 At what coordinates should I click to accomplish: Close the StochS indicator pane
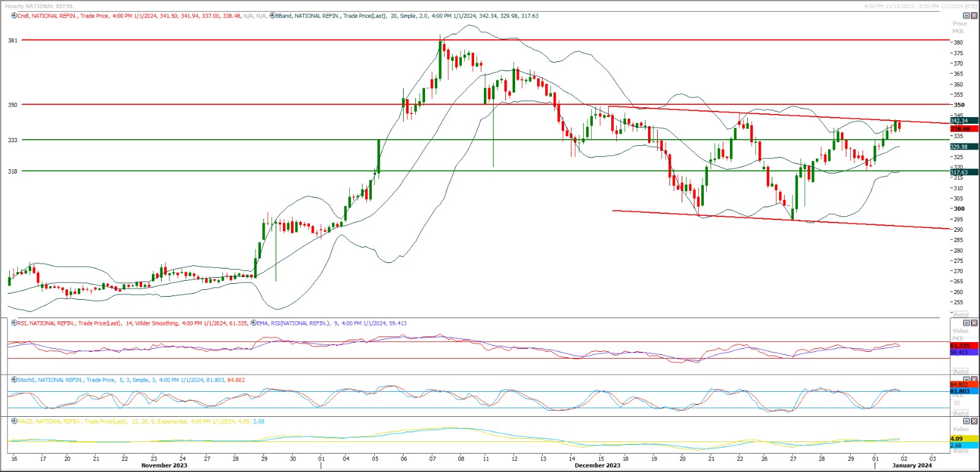point(974,380)
